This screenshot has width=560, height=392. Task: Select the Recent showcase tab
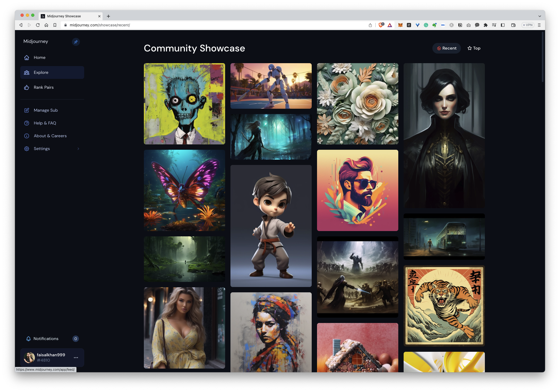(447, 48)
